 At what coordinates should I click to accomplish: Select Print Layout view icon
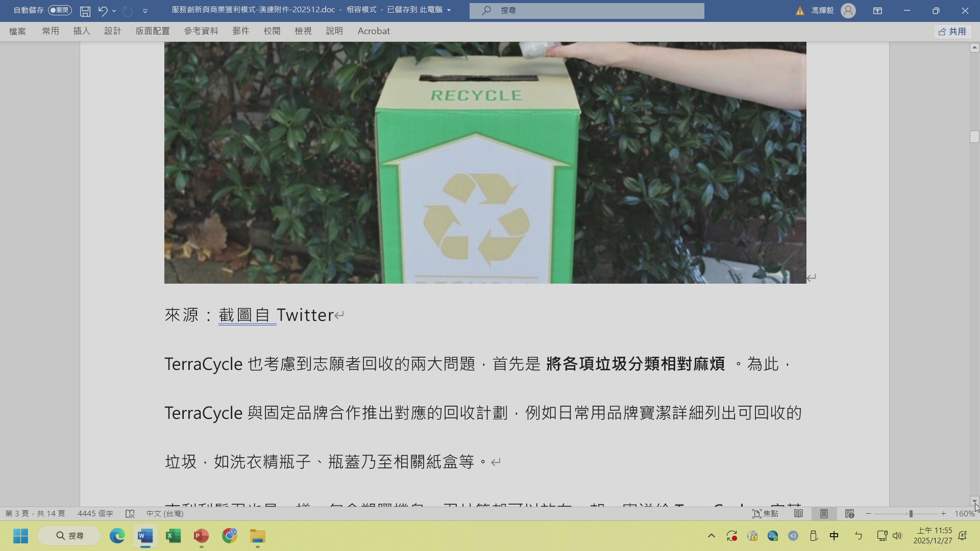(824, 514)
